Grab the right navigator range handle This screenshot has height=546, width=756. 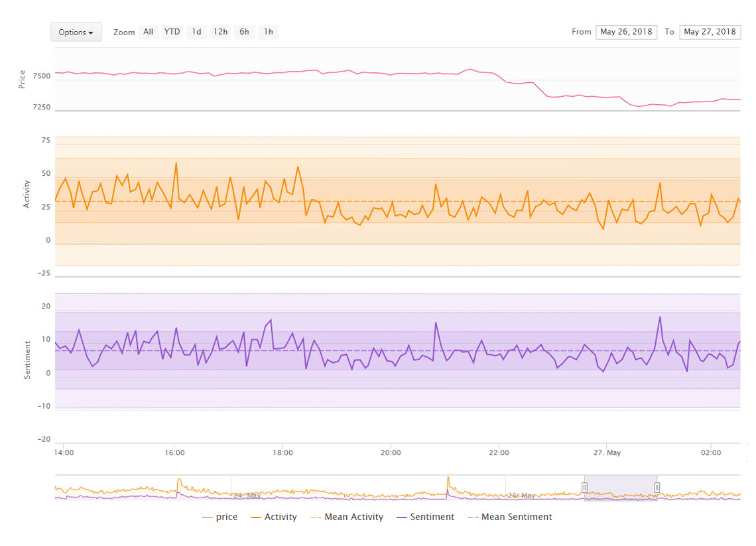coord(657,488)
